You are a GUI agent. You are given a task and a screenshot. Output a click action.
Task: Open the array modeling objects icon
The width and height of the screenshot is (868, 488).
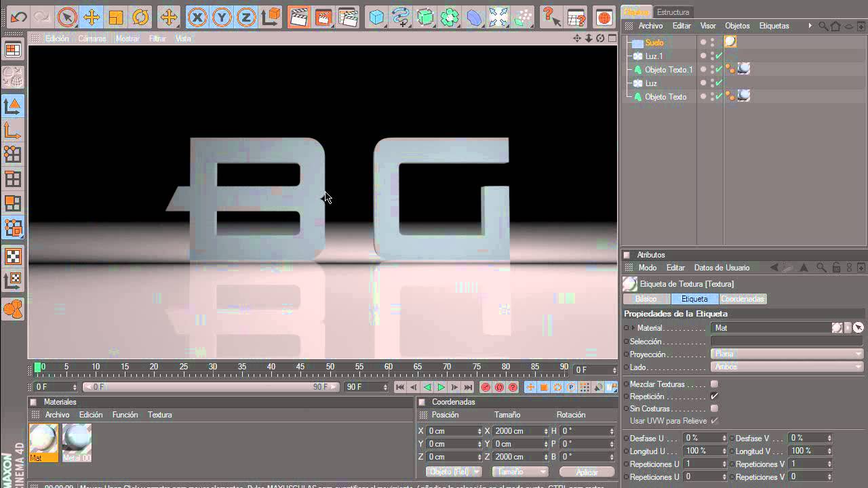[x=450, y=17]
